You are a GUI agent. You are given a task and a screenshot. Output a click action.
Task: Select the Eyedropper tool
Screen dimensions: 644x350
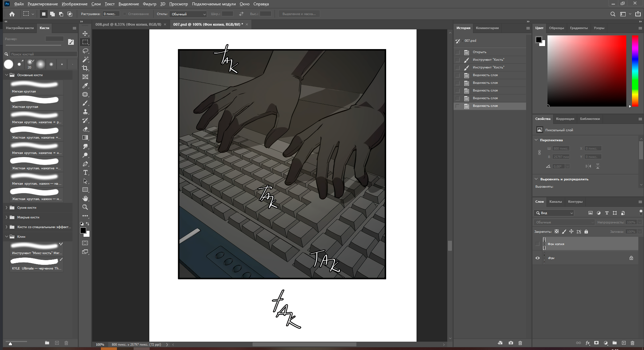click(85, 85)
